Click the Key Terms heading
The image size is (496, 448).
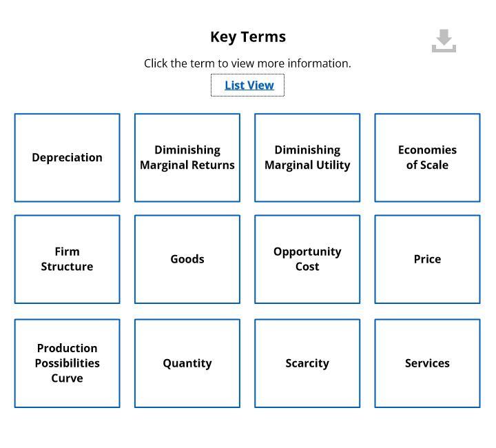(x=248, y=37)
